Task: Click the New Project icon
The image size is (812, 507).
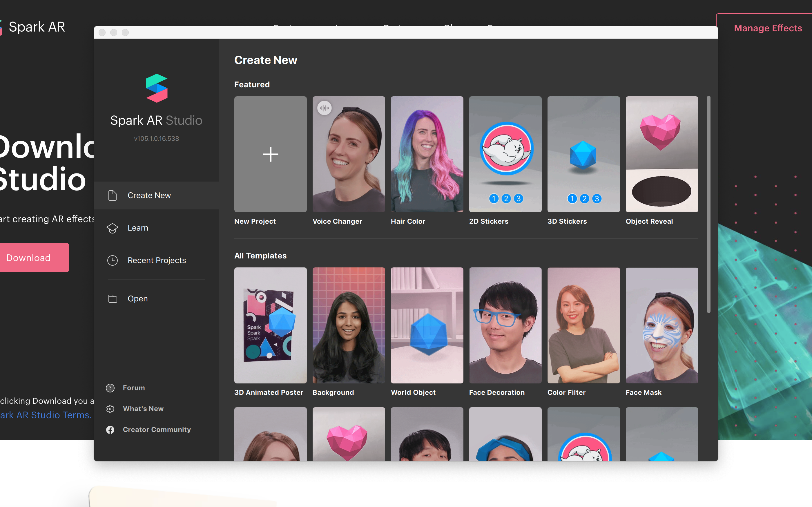Action: 270,154
